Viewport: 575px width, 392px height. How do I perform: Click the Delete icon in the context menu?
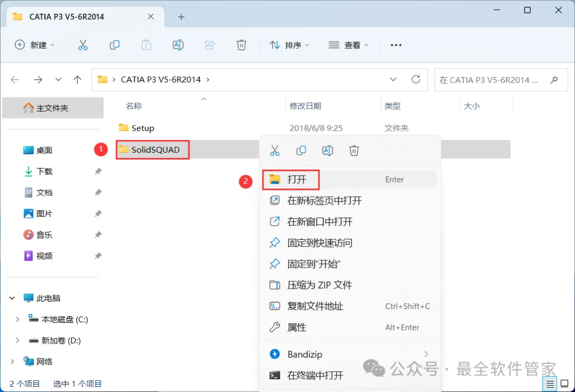(x=354, y=151)
